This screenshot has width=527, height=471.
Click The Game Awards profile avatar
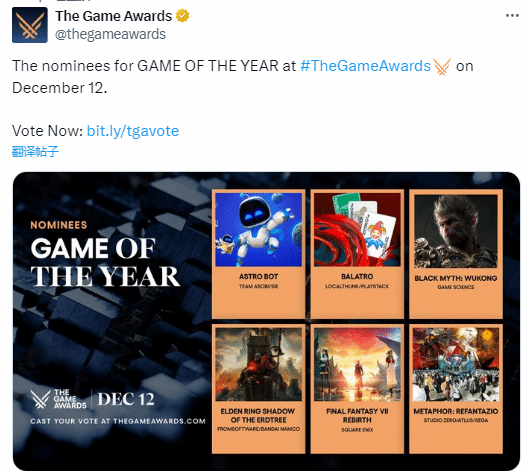click(30, 25)
